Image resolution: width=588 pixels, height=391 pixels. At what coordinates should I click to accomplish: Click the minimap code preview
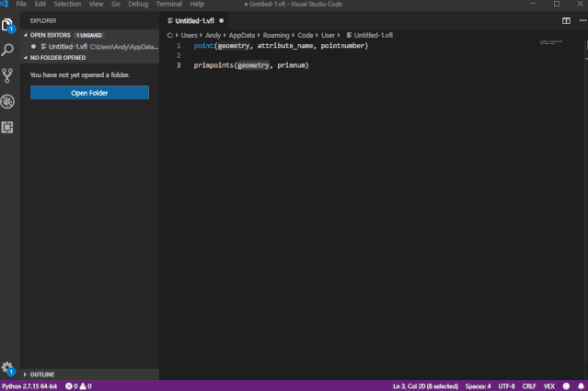(551, 42)
